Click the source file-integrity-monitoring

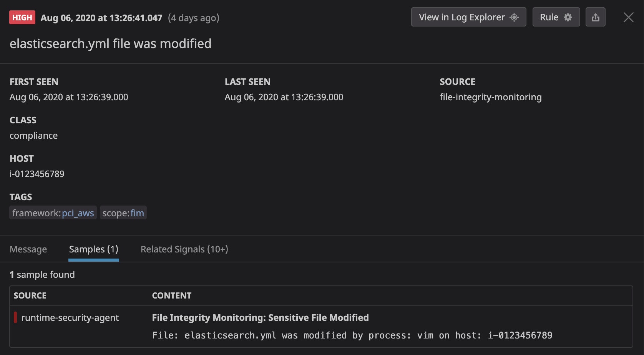coord(491,97)
